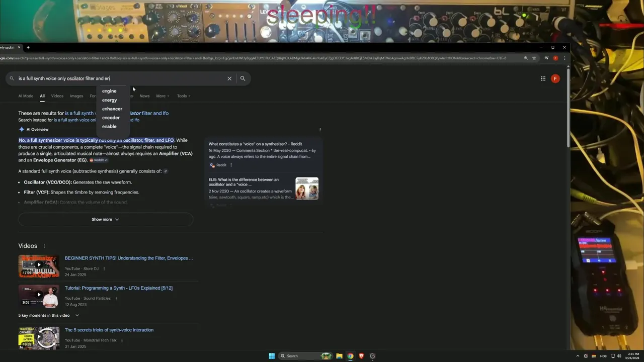The image size is (644, 362).
Task: Open options for the Reddit source
Action: pos(231,165)
